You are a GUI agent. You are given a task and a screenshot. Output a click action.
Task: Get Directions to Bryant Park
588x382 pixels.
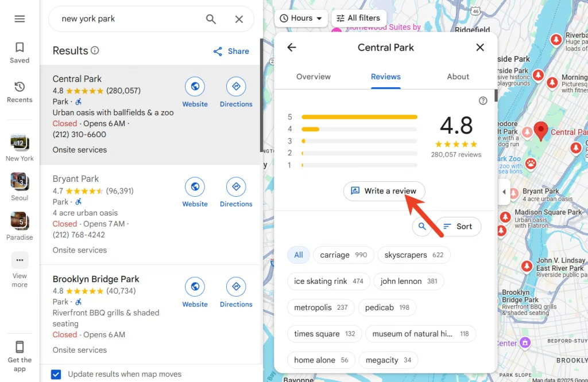coord(236,186)
